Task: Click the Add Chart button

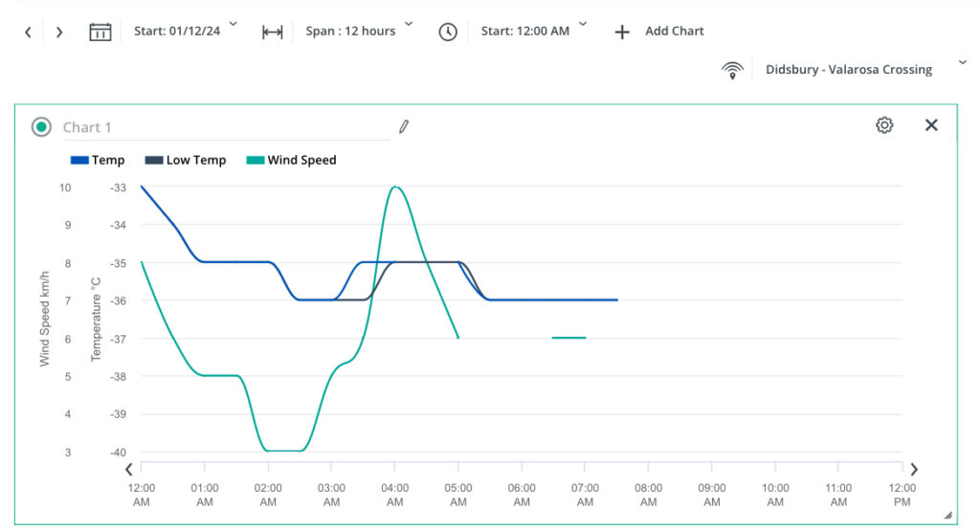Action: 658,32
